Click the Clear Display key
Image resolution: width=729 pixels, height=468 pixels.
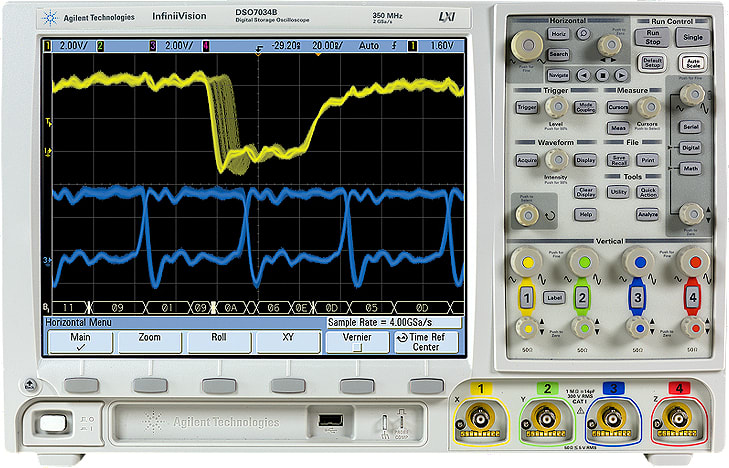[585, 192]
